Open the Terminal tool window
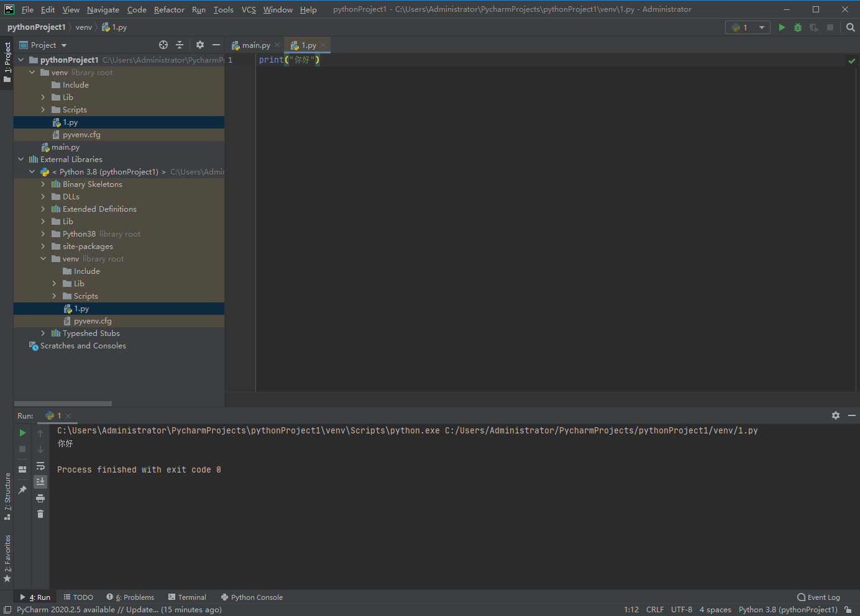The width and height of the screenshot is (860, 616). click(187, 597)
